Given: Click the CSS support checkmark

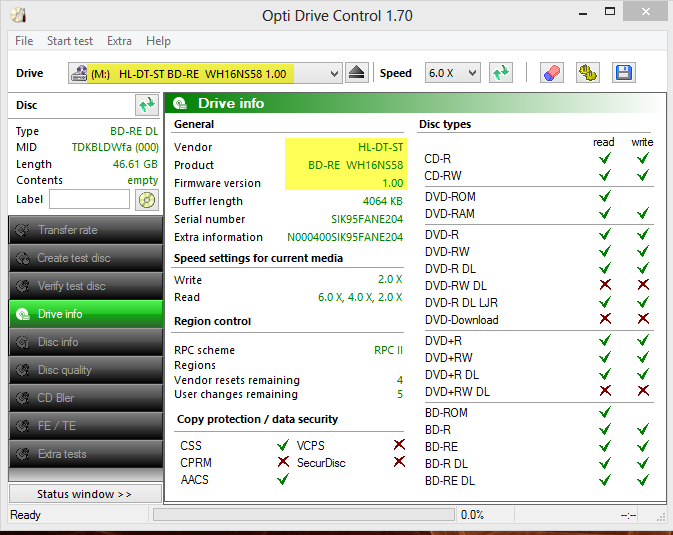Looking at the screenshot, I should coord(283,445).
